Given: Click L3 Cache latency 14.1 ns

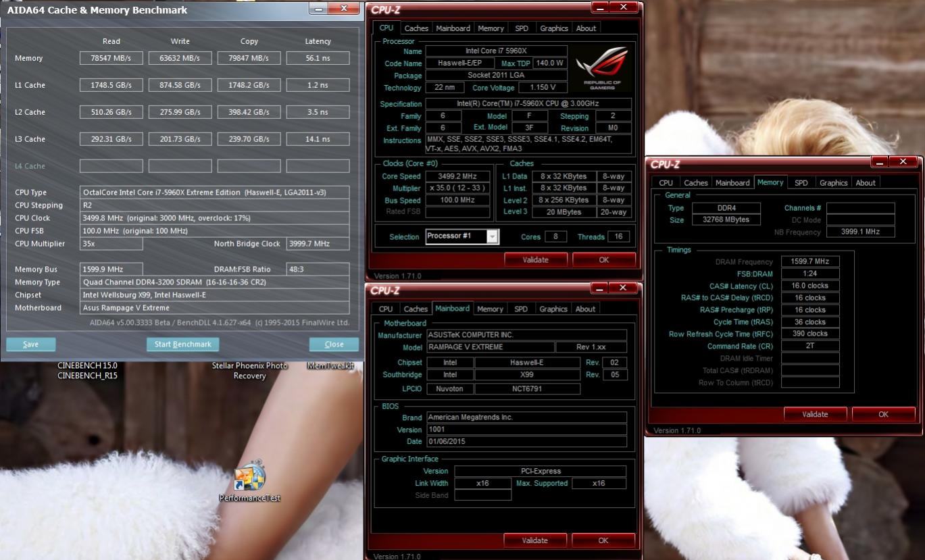Looking at the screenshot, I should point(318,139).
